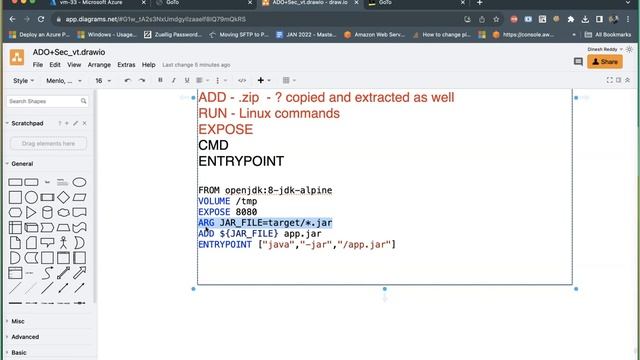This screenshot has width=640, height=360.
Task: Click the fullscreen toggle icon
Action: click(x=609, y=80)
